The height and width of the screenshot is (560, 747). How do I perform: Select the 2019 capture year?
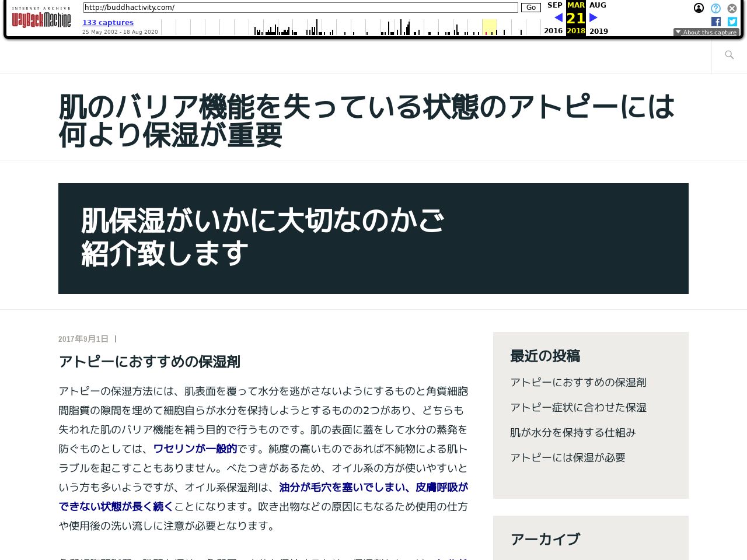point(598,31)
